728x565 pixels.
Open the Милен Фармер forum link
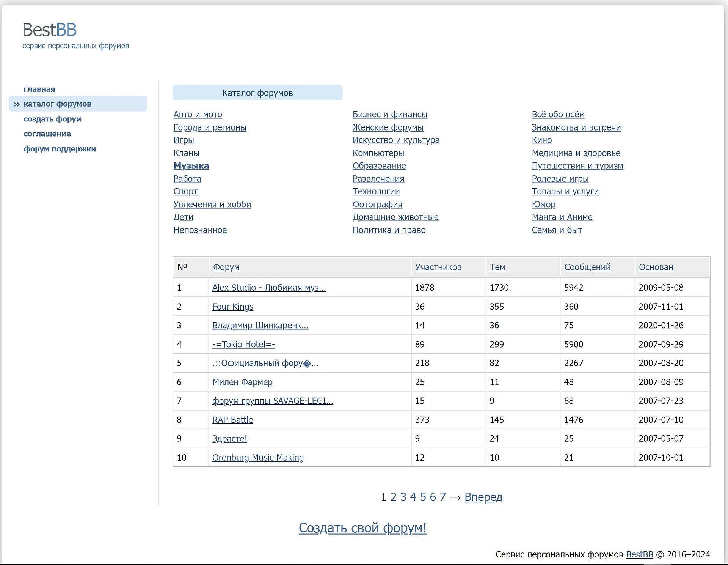(x=242, y=382)
